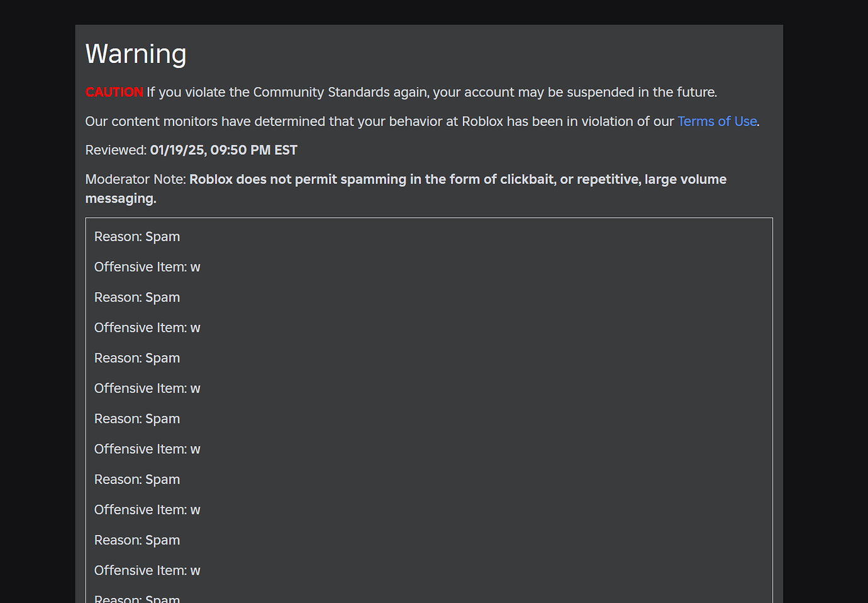This screenshot has width=868, height=603.
Task: Select the Warning page heading
Action: pyautogui.click(x=135, y=54)
